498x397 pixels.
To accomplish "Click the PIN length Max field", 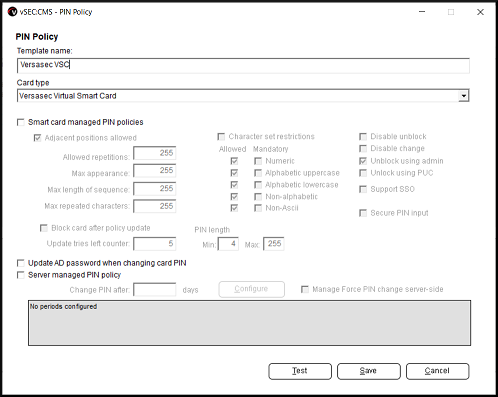I will coord(274,244).
